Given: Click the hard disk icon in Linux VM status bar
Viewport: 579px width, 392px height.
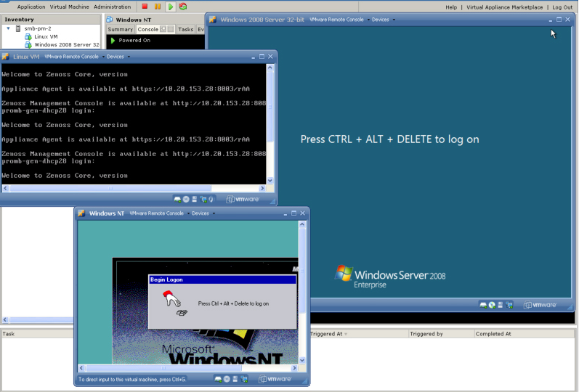Looking at the screenshot, I should pyautogui.click(x=177, y=200).
